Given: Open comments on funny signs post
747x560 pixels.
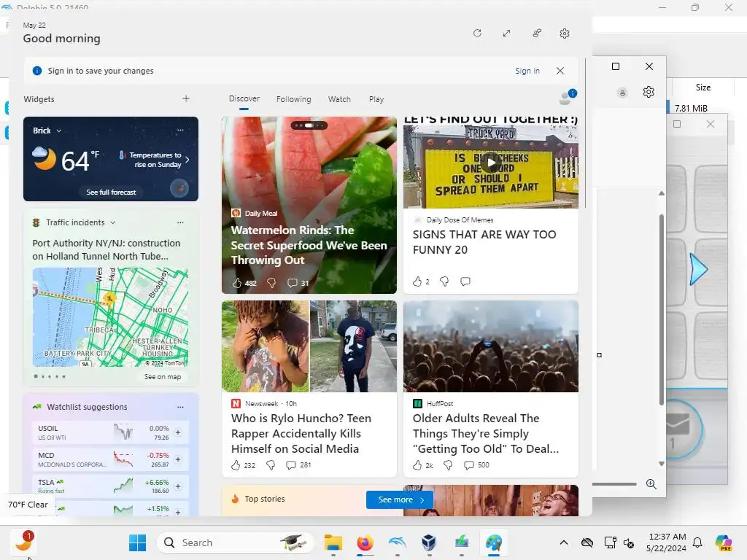Looking at the screenshot, I should [465, 281].
